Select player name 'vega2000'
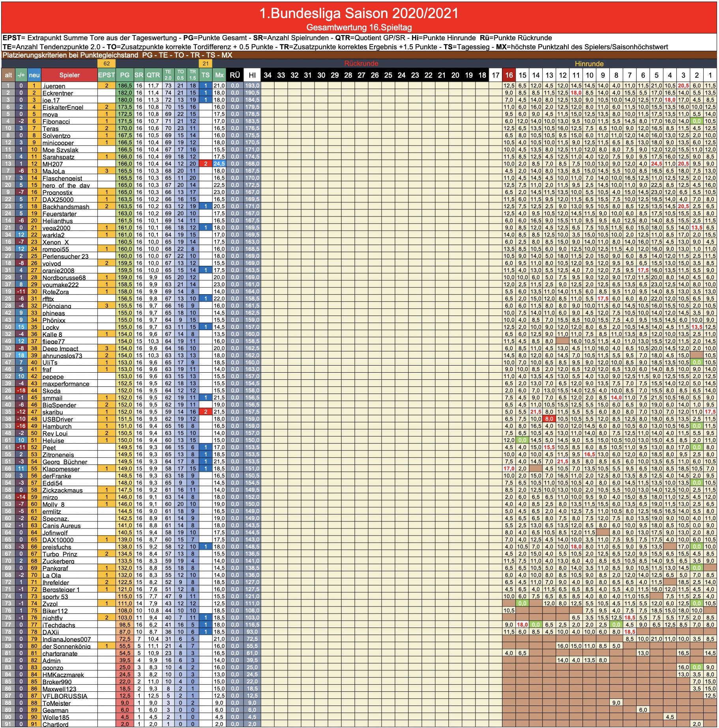Screen dimensions: 719x728 click(x=56, y=228)
